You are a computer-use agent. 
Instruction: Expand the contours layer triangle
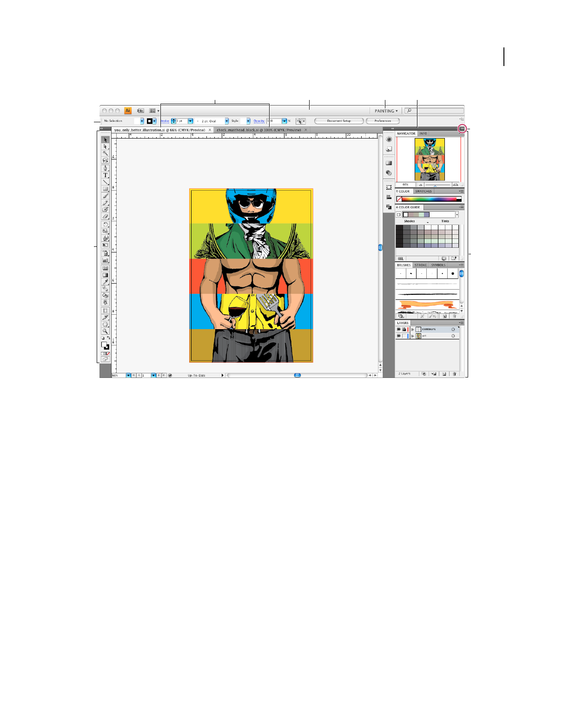pos(413,329)
